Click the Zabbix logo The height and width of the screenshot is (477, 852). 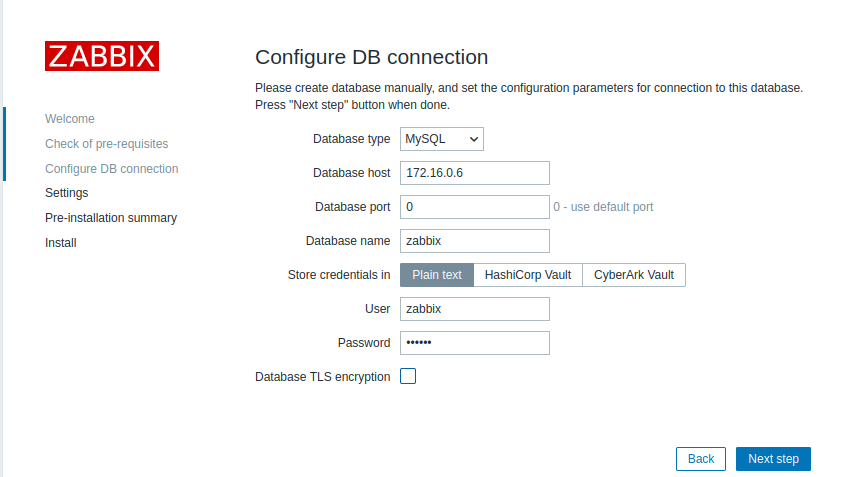pos(102,56)
